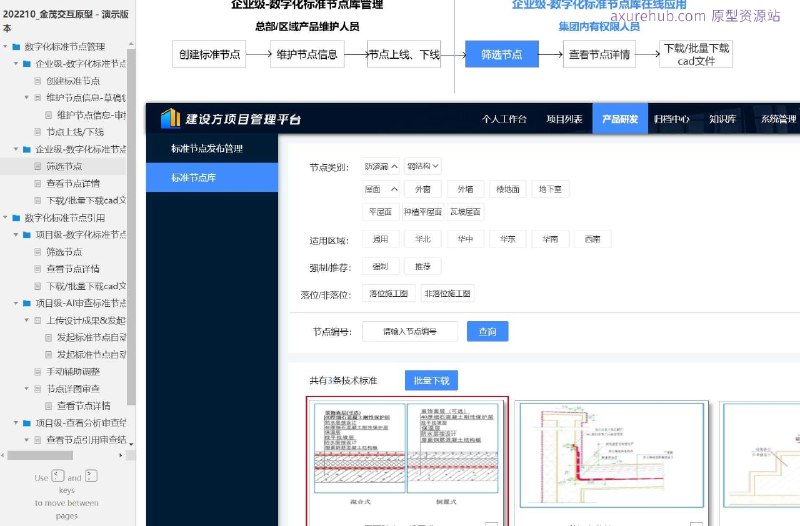Toggle the 种植平屋面 filter chip
This screenshot has height=526, width=800.
422,212
